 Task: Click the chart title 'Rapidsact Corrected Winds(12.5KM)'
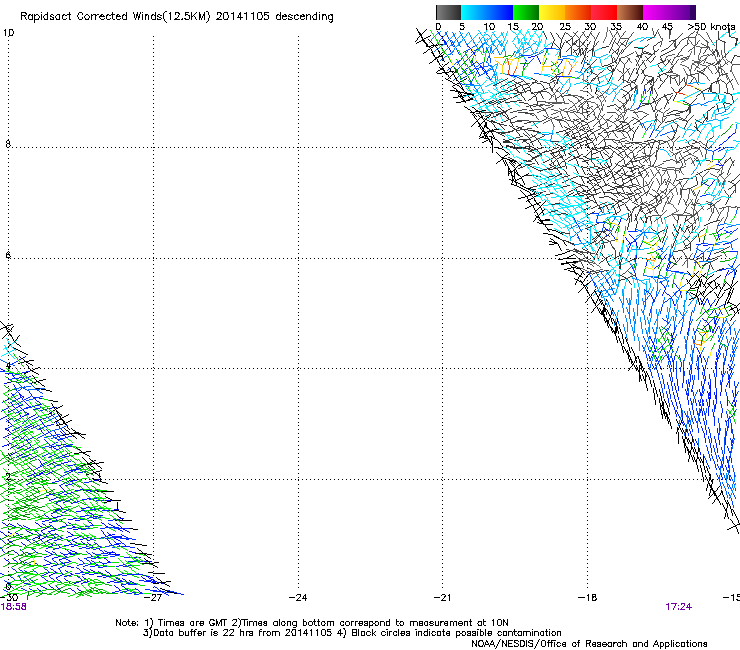[115, 17]
